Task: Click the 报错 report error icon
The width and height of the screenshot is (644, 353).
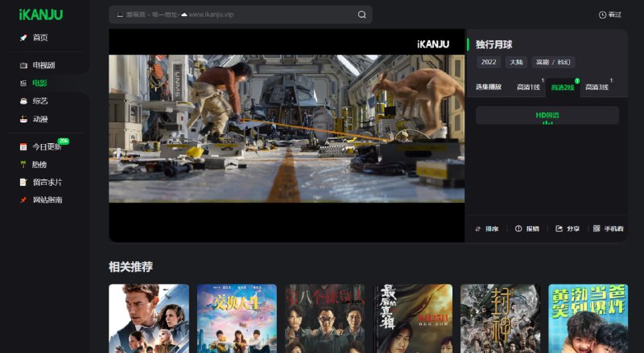Action: pos(518,229)
